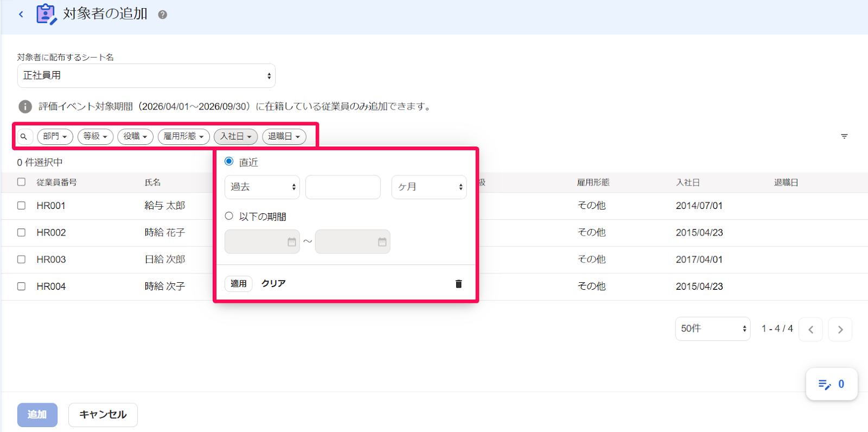Select the 以下の期間 radio button
The image size is (868, 432).
click(x=229, y=216)
